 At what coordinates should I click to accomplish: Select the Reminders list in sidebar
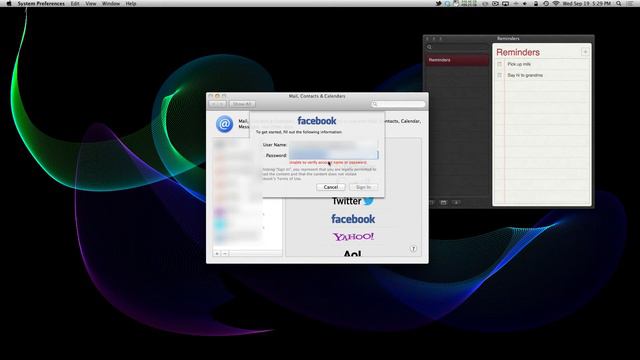(x=457, y=60)
